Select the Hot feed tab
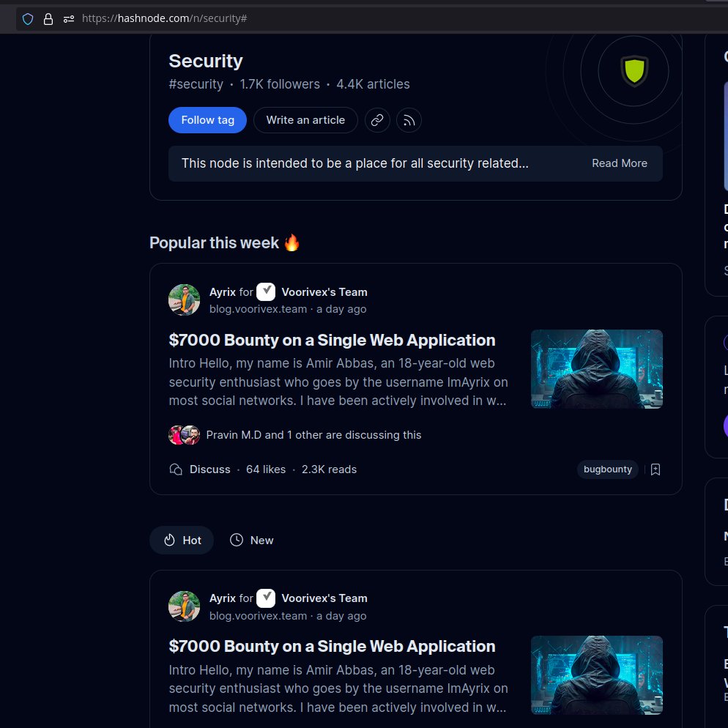The height and width of the screenshot is (728, 728). [x=182, y=540]
